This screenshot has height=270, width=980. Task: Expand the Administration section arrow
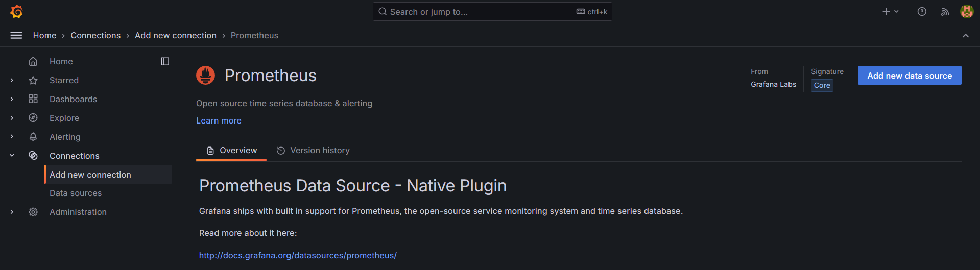[x=12, y=212]
